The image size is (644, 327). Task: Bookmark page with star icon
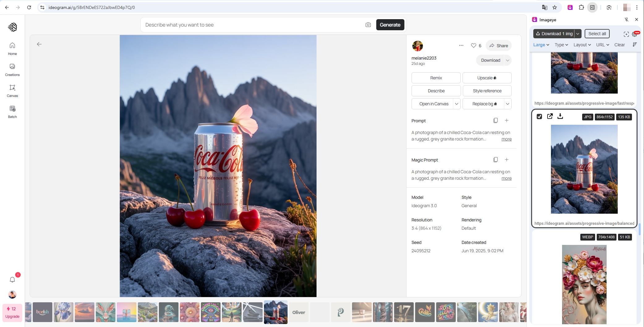tap(555, 7)
